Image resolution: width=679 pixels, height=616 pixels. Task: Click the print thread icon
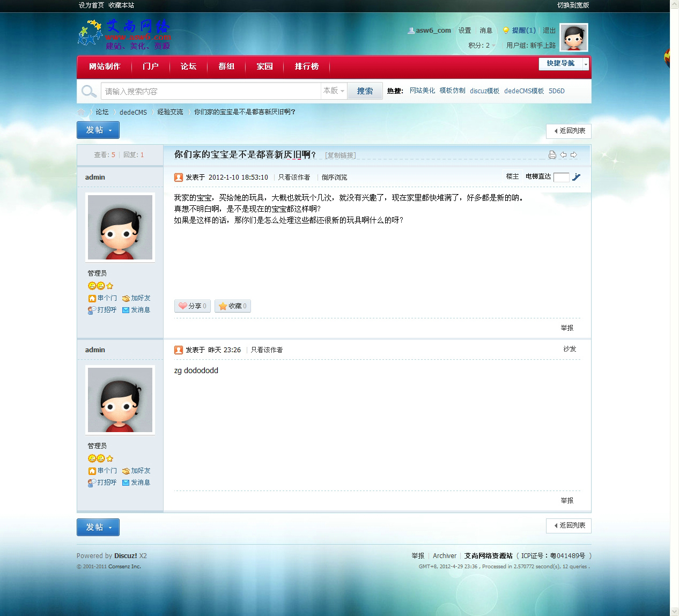click(552, 154)
